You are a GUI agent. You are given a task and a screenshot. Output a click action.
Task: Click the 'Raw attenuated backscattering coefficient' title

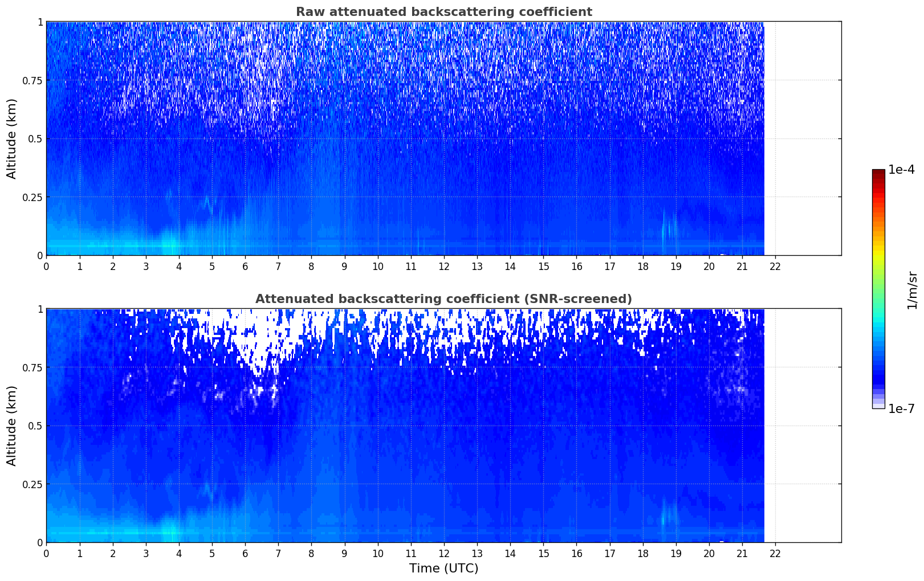click(x=443, y=12)
